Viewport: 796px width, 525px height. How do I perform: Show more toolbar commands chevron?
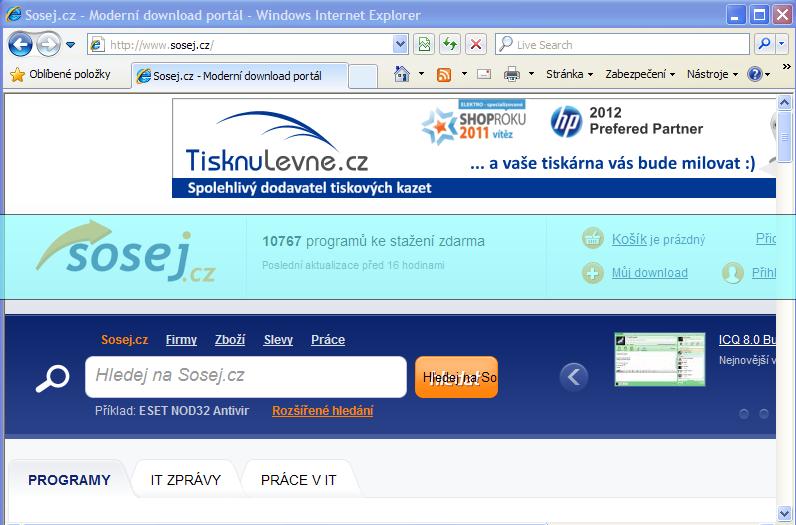pyautogui.click(x=786, y=67)
